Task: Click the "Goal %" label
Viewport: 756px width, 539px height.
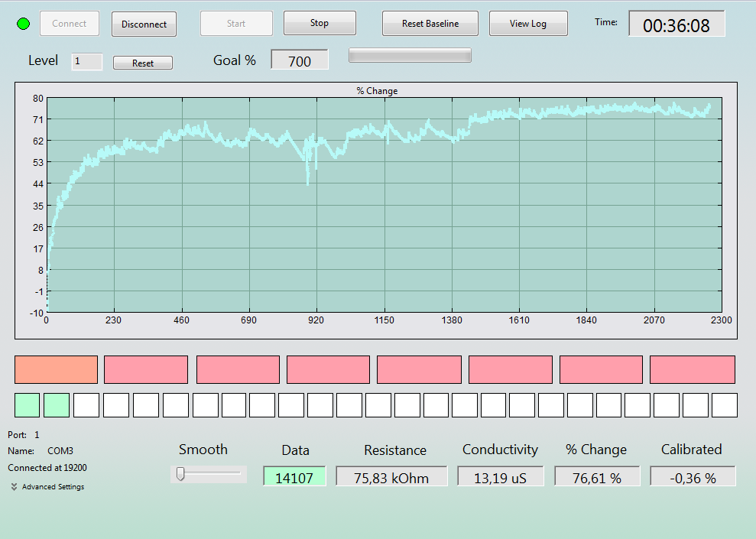Action: [x=235, y=60]
